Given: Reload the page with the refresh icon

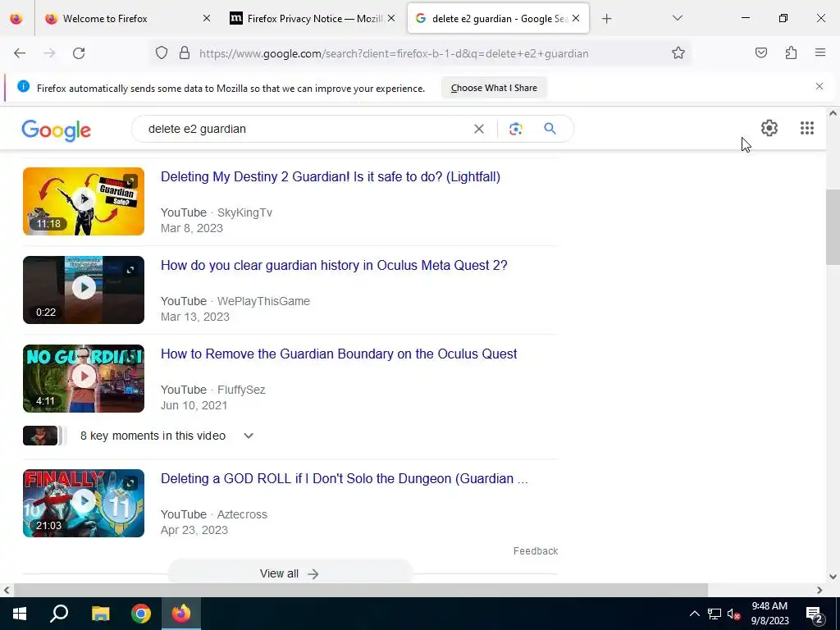Looking at the screenshot, I should pos(79,53).
